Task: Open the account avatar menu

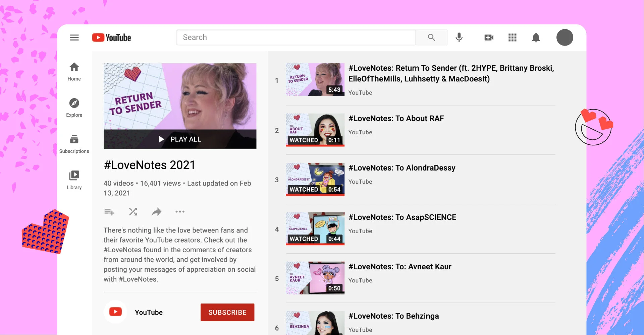Action: (565, 37)
